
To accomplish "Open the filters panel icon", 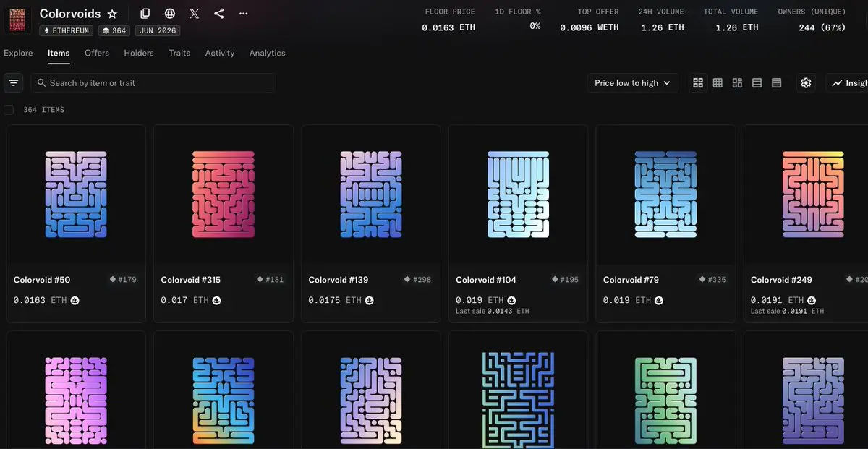I will [14, 83].
